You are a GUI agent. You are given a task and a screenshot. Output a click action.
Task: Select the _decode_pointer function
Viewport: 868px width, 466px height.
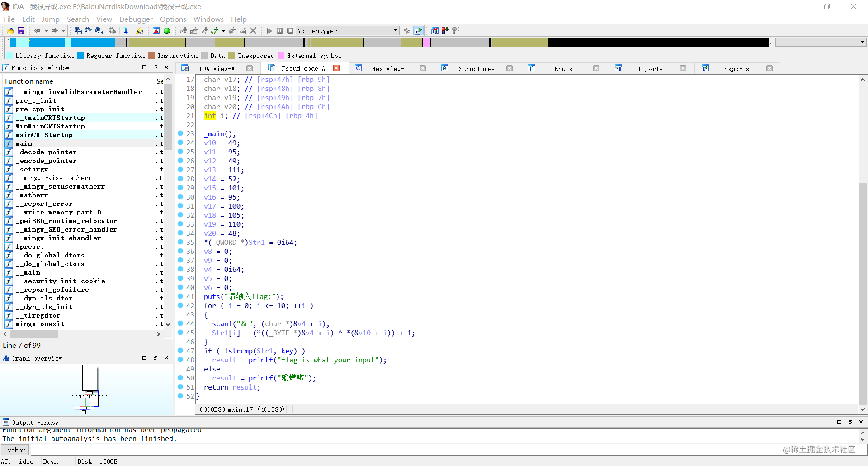(46, 152)
